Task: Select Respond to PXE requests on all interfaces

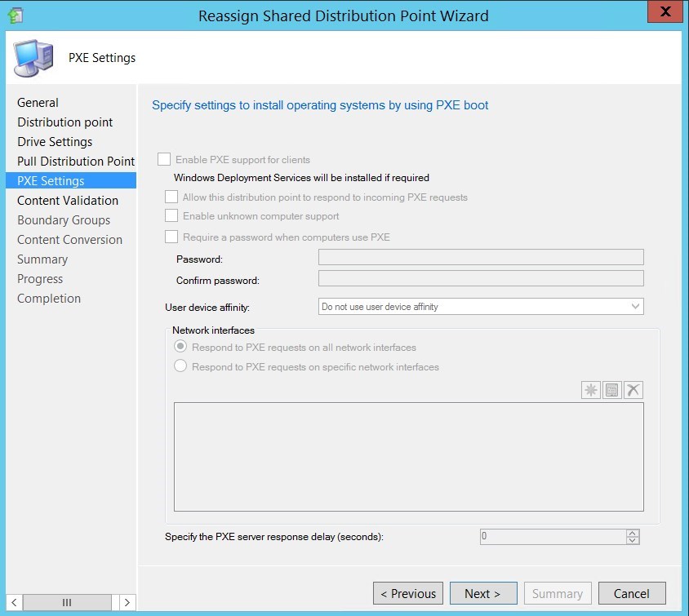Action: [x=179, y=345]
